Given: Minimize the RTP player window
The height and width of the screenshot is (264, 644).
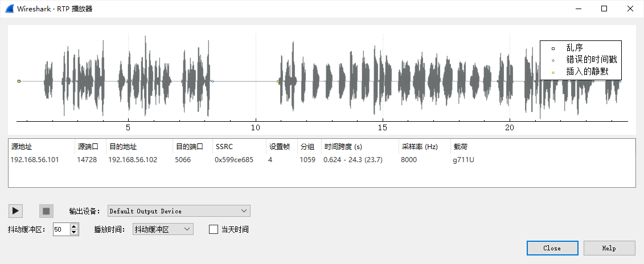Looking at the screenshot, I should [x=578, y=9].
